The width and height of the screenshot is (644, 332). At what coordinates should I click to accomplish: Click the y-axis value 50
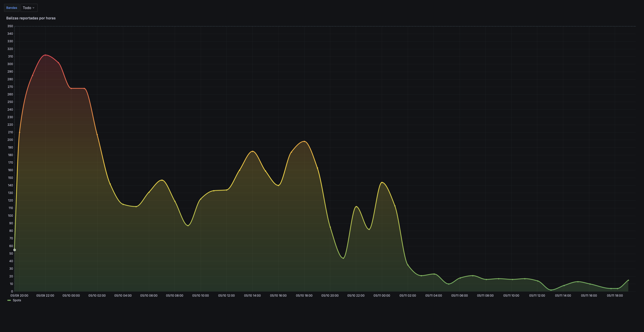[x=11, y=254]
